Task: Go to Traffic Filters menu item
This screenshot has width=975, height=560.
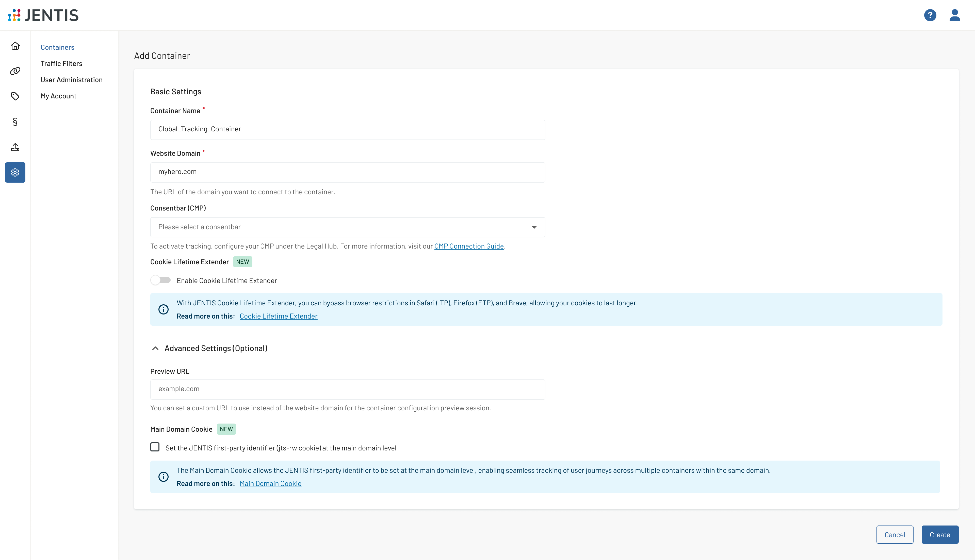Action: [61, 63]
